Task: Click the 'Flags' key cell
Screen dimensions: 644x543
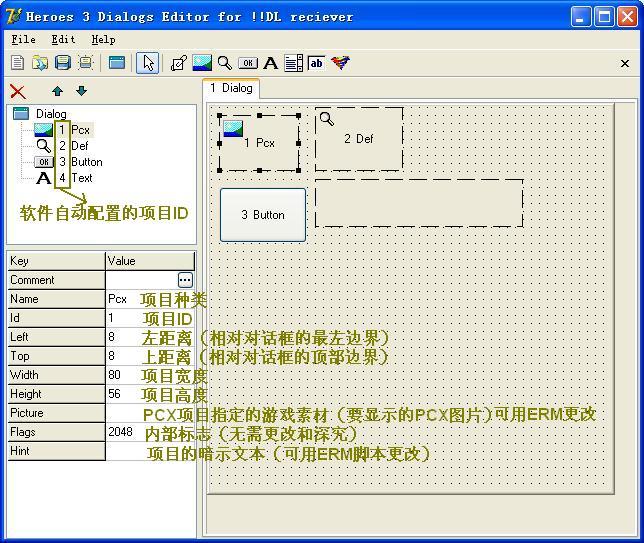Action: 56,432
